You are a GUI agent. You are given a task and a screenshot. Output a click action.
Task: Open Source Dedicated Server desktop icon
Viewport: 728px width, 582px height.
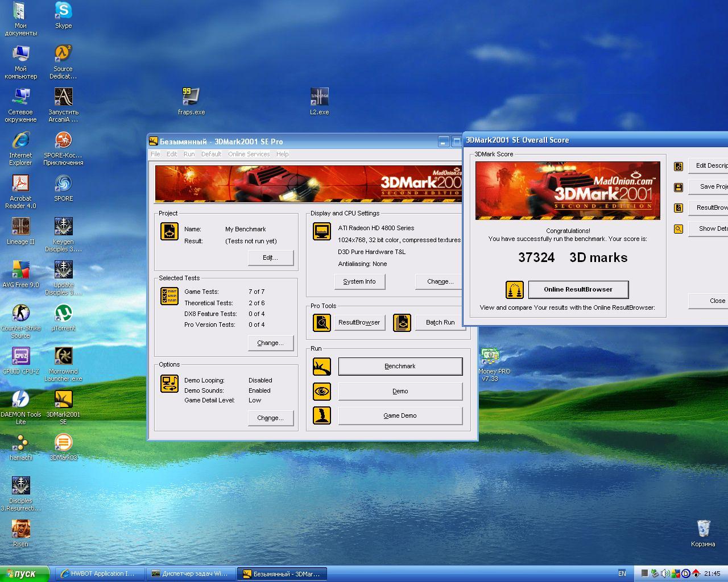tap(63, 63)
